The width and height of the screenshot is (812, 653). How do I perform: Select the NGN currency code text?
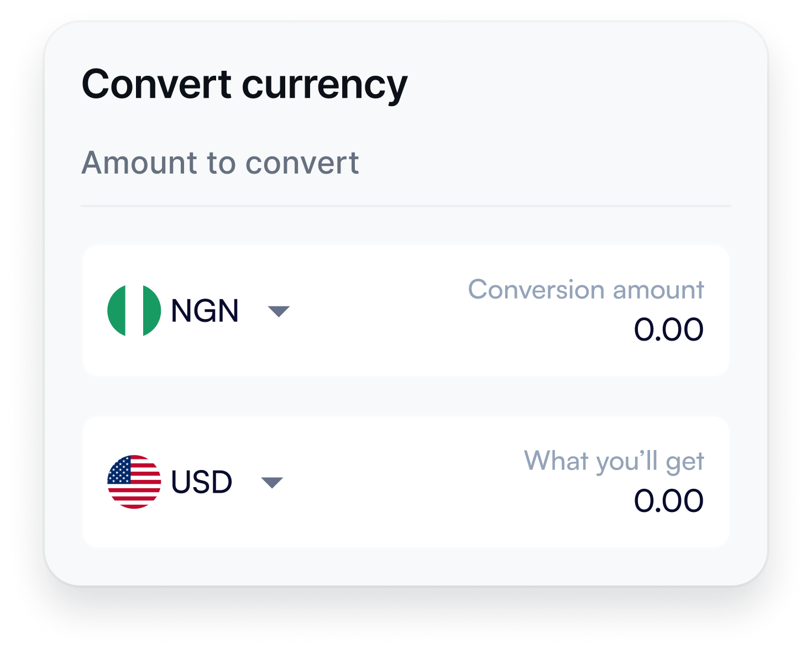[x=205, y=311]
